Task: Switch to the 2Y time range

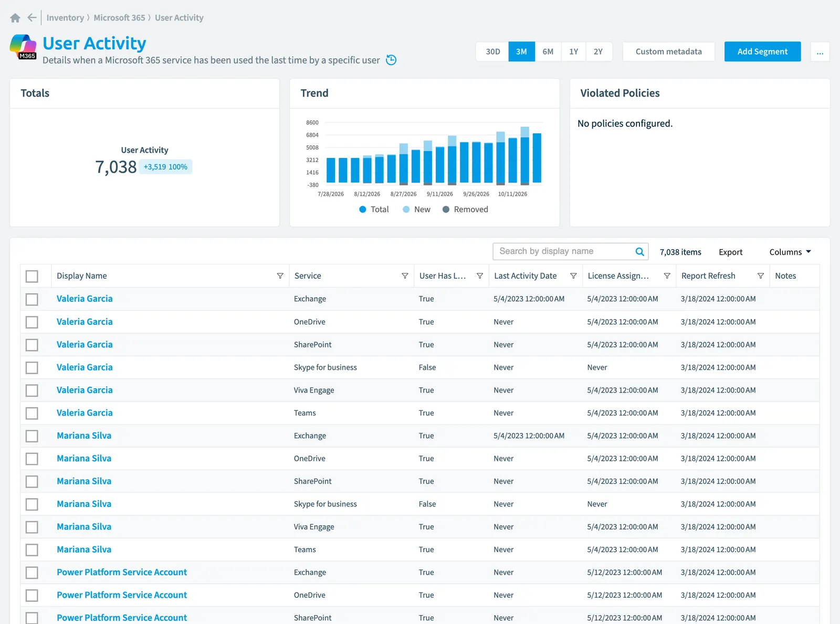Action: 598,51
